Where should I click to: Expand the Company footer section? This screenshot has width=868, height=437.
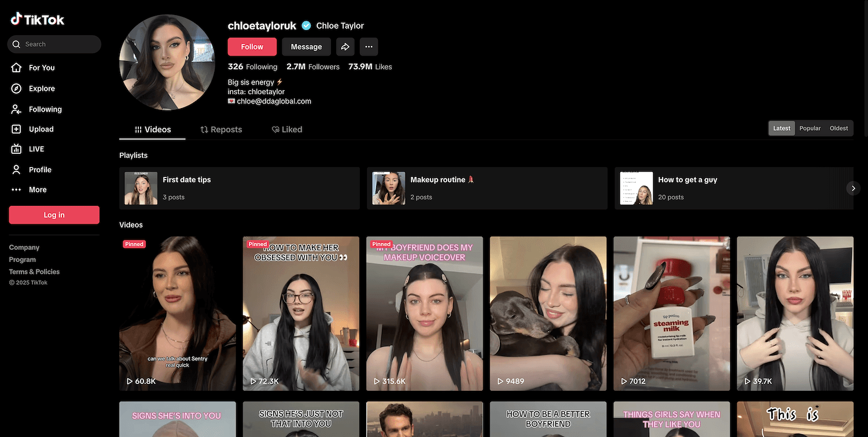coord(24,247)
